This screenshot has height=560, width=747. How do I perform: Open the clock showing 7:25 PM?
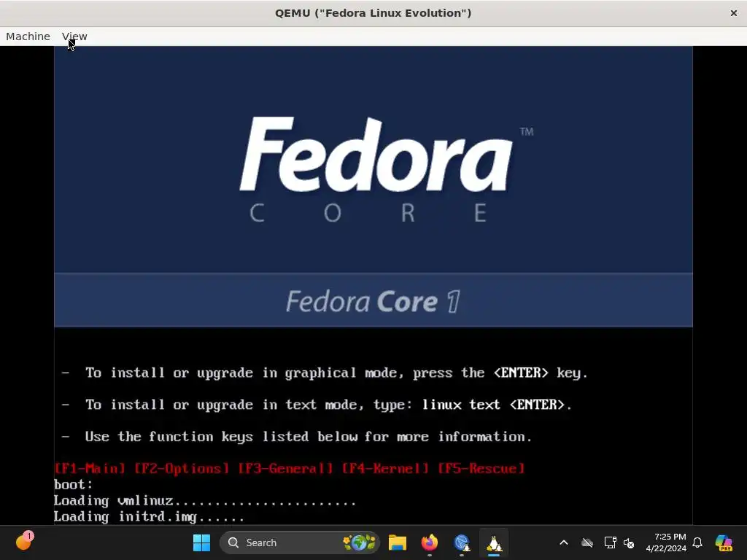[x=665, y=542]
